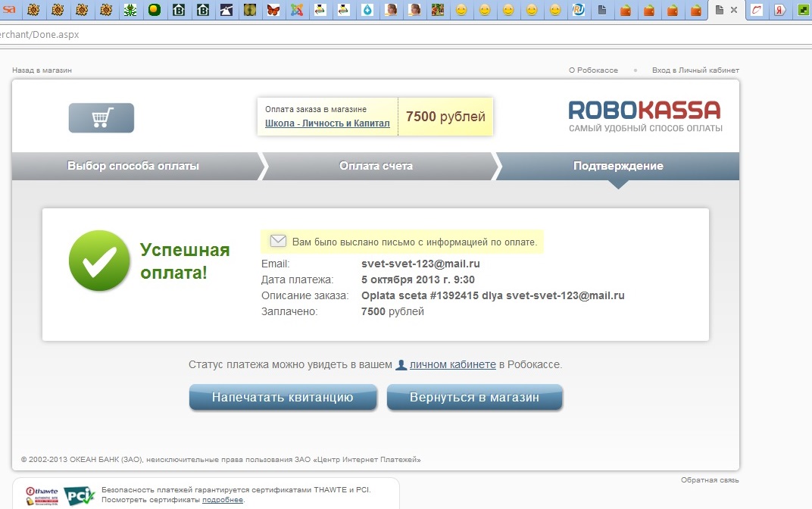Click payment date '5 октября 2013 г. 9:30'
Viewport: 812px width, 509px height.
[418, 279]
